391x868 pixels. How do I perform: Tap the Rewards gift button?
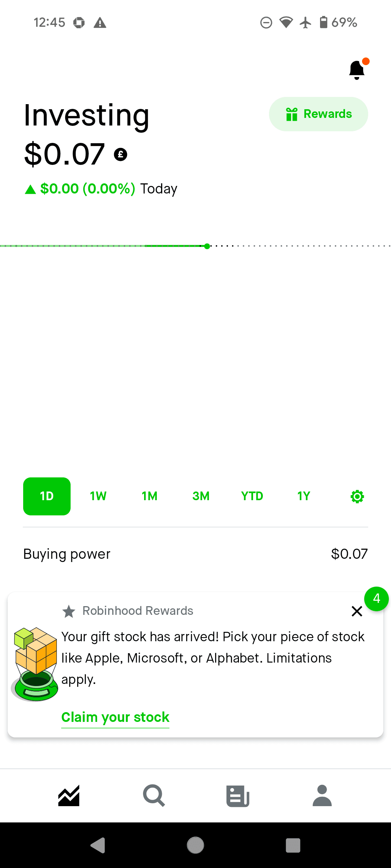[x=318, y=114]
